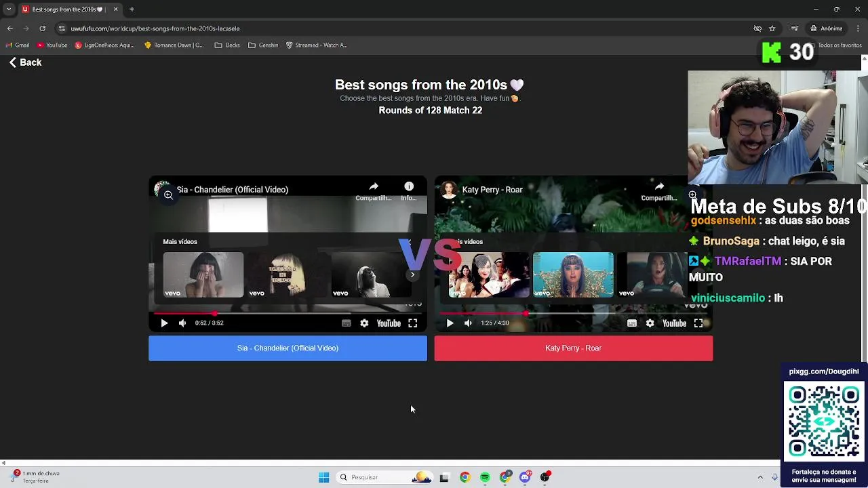868x488 pixels.
Task: Click the taskbar Pesquisar search box
Action: (383, 477)
